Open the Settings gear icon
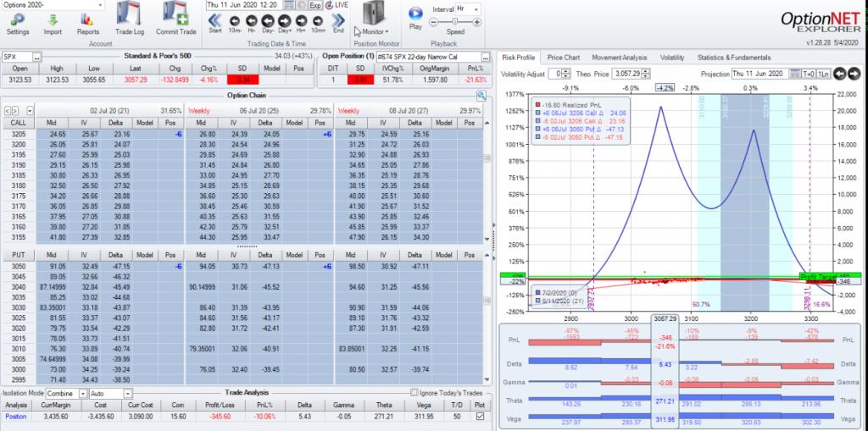Screen dimensions: 868x431 click(18, 19)
